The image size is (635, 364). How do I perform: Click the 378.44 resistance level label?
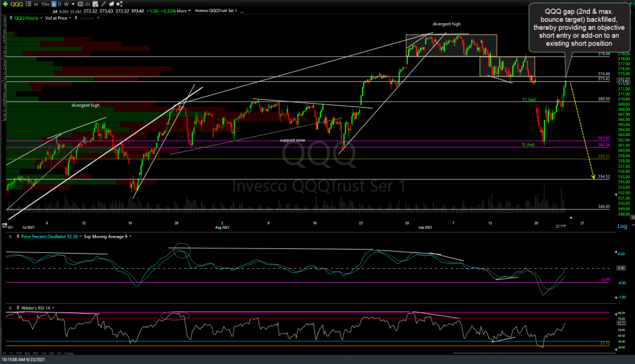coord(604,54)
